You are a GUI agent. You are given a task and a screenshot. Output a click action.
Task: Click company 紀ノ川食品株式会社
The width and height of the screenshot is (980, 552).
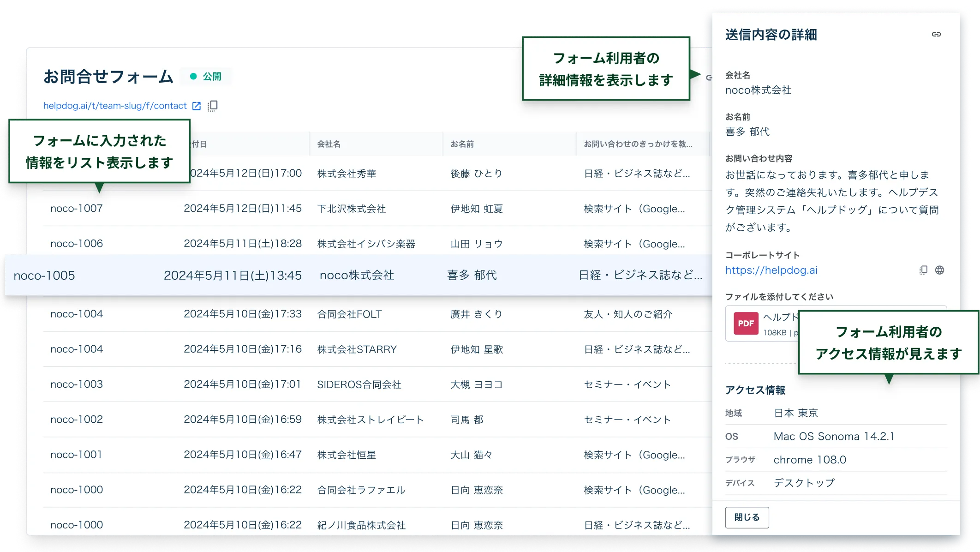[362, 525]
